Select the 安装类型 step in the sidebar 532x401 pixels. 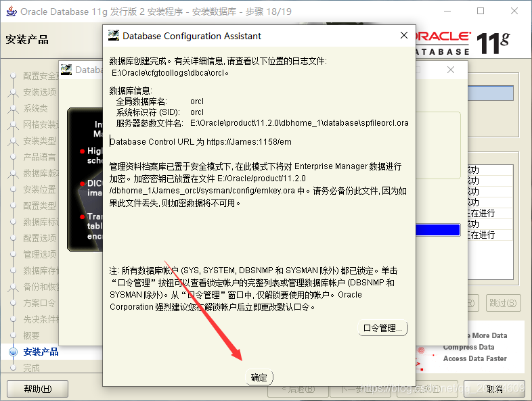tap(39, 141)
